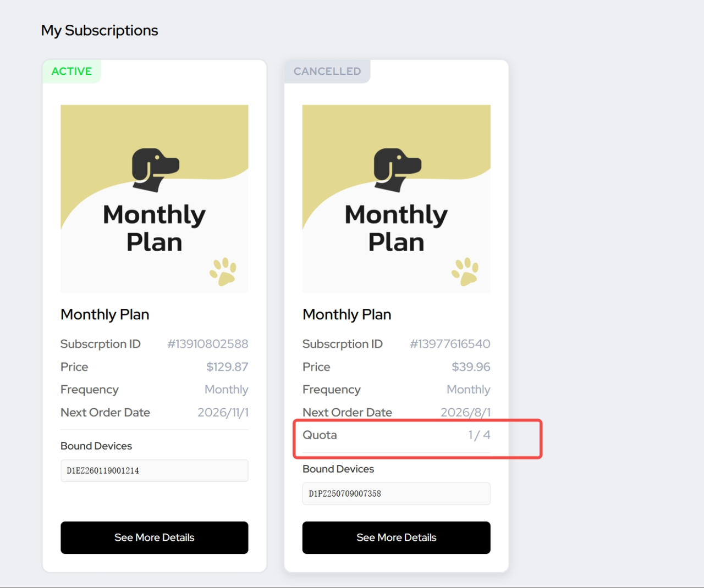Select bound device field D1PZ250709007358

pos(397,493)
